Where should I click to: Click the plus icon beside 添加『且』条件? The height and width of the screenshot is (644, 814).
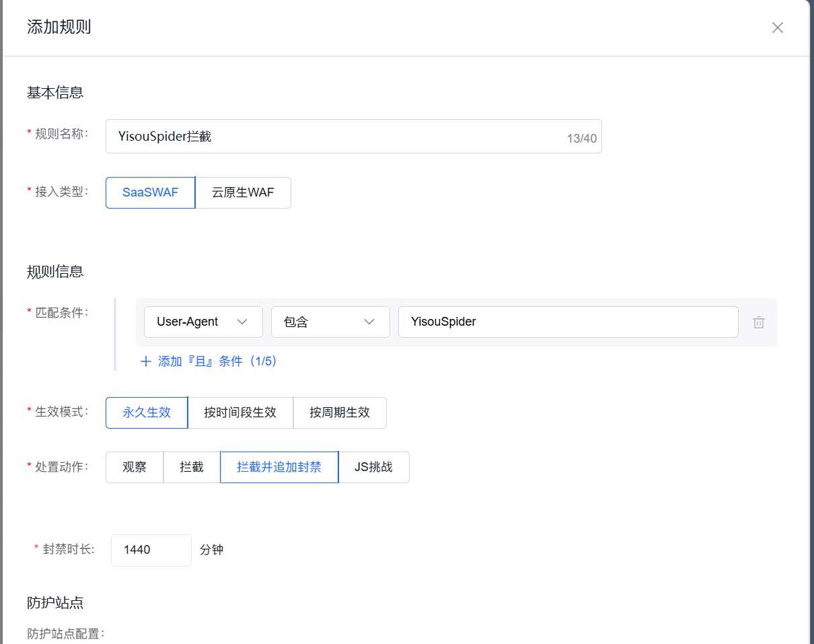tap(146, 361)
